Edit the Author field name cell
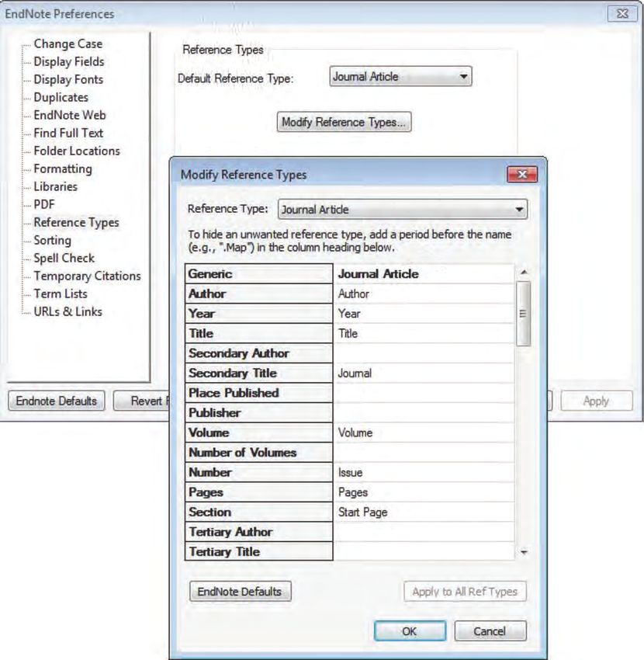 click(424, 294)
